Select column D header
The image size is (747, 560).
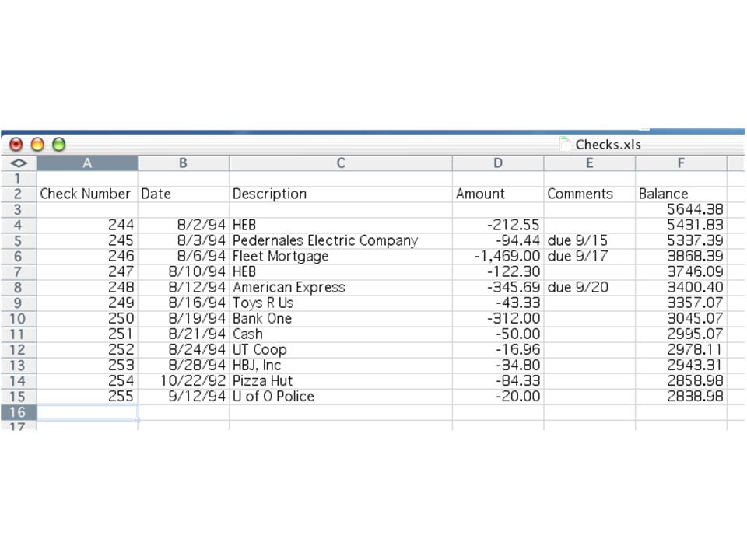(498, 163)
